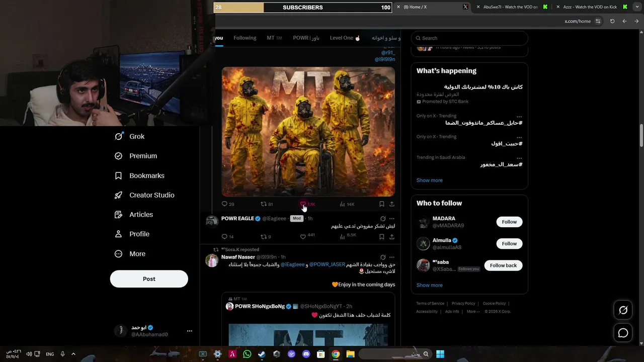Screen dimensions: 644x362
Task: Bookmark the MT image post
Action: [382, 204]
